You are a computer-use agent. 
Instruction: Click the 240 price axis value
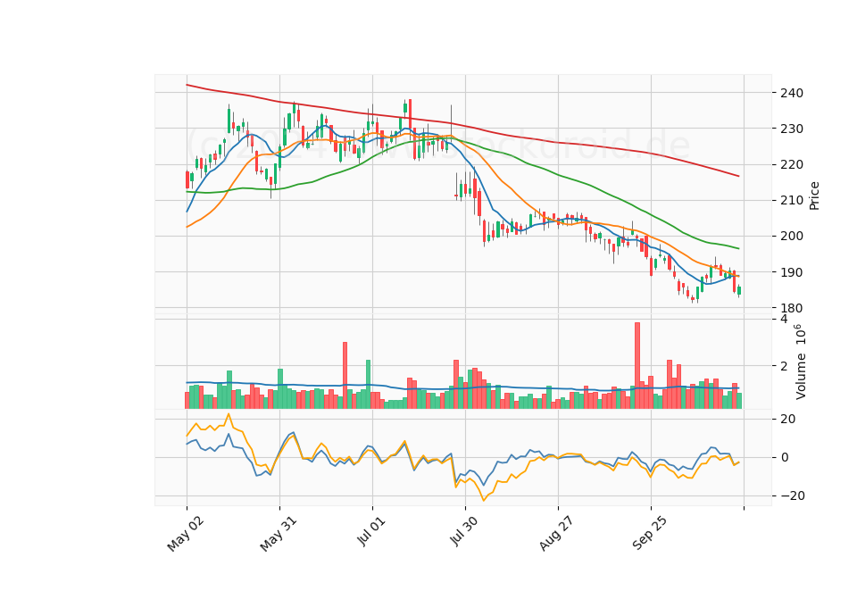coord(792,93)
